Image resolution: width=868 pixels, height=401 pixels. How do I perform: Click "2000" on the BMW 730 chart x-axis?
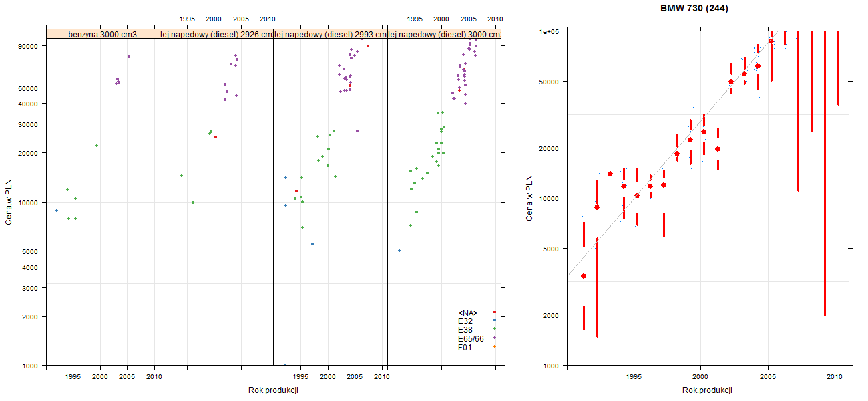(700, 377)
